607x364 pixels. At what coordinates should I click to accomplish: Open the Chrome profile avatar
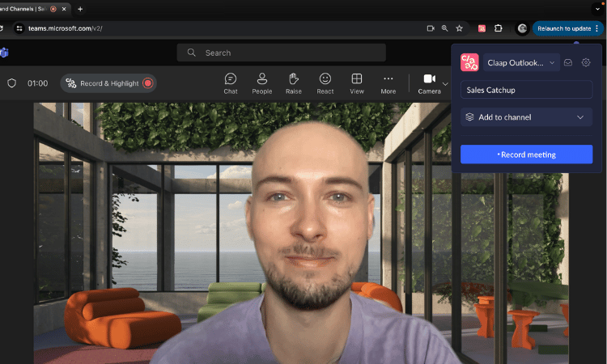[x=522, y=28]
